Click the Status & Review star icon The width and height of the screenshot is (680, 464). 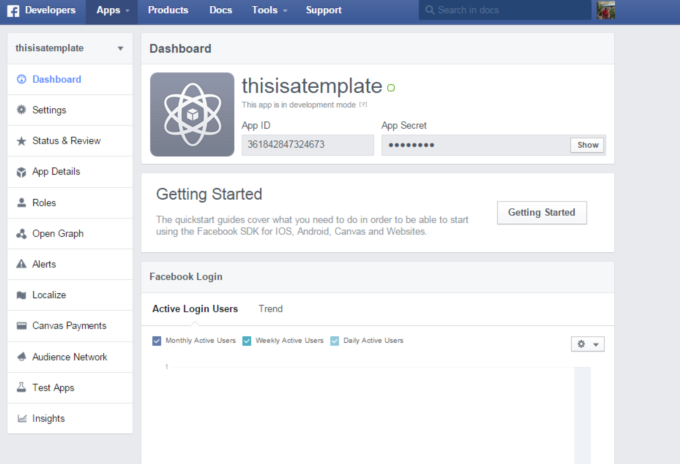(x=22, y=141)
